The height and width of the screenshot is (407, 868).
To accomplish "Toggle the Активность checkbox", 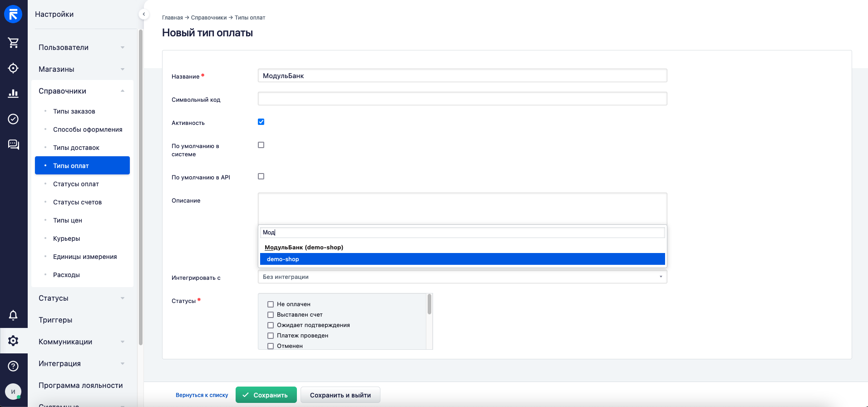I will point(261,122).
